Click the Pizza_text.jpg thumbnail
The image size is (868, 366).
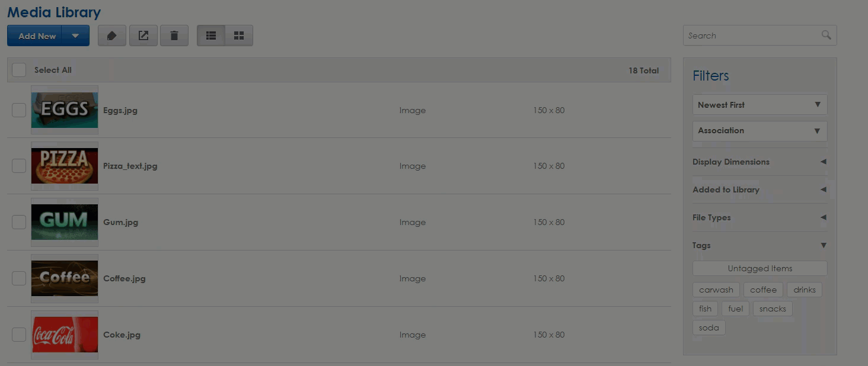[65, 166]
